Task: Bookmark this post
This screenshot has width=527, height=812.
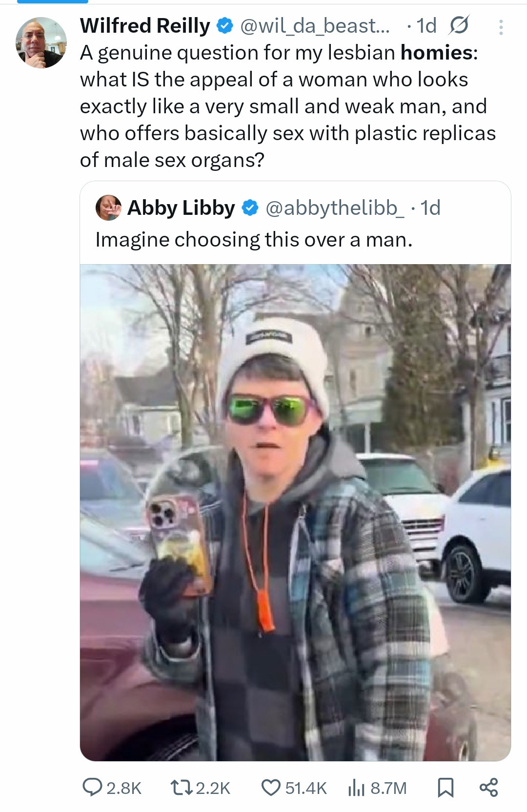Action: click(445, 787)
